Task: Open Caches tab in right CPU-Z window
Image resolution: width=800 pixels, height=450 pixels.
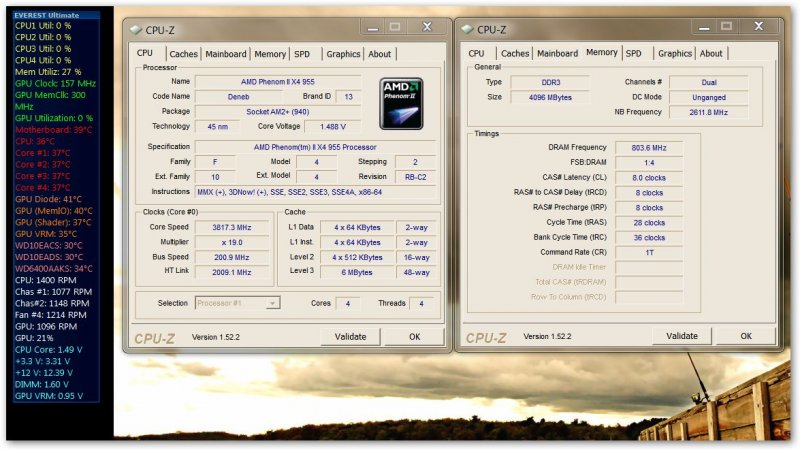Action: [x=515, y=54]
